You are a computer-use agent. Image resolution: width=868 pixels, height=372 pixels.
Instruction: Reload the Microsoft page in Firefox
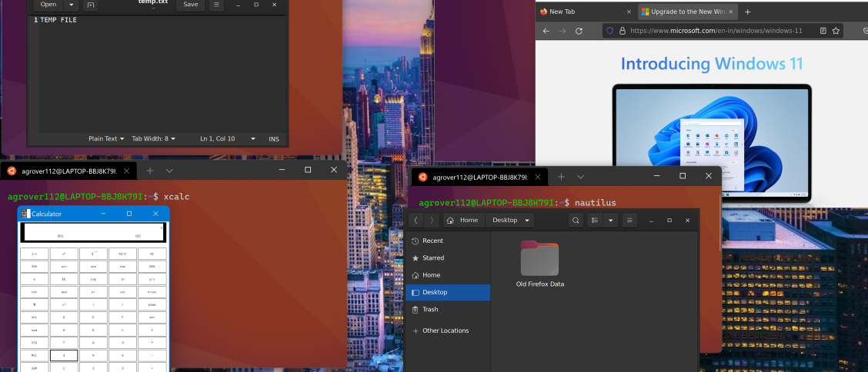[579, 31]
